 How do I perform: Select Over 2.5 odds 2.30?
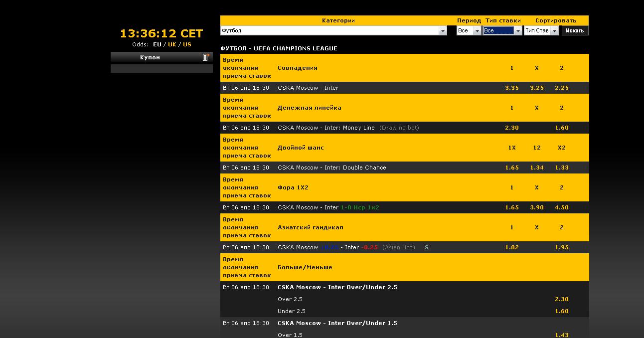pos(562,299)
